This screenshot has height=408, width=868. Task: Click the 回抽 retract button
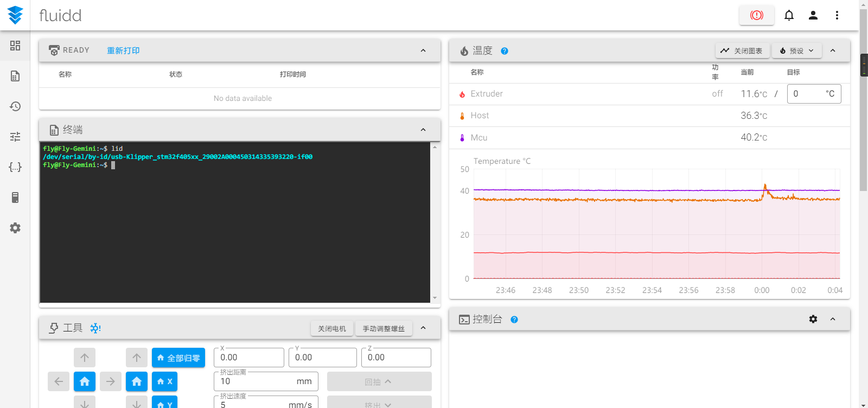[x=379, y=381]
